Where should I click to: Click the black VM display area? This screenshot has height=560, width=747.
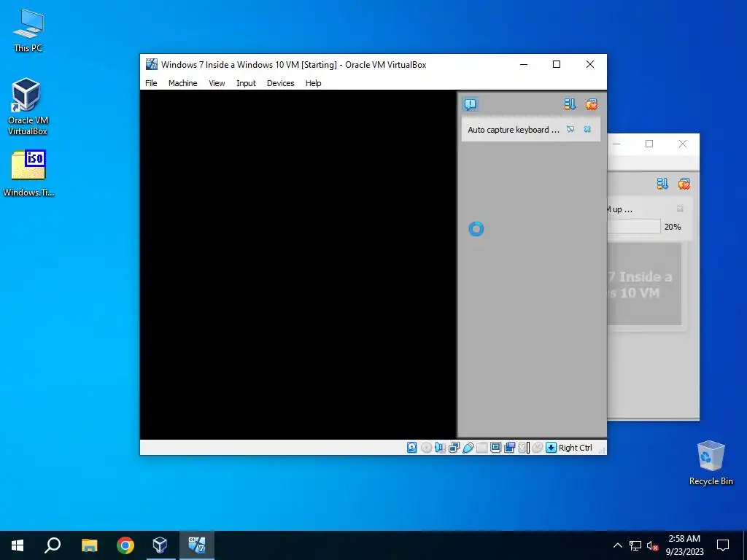tap(298, 264)
